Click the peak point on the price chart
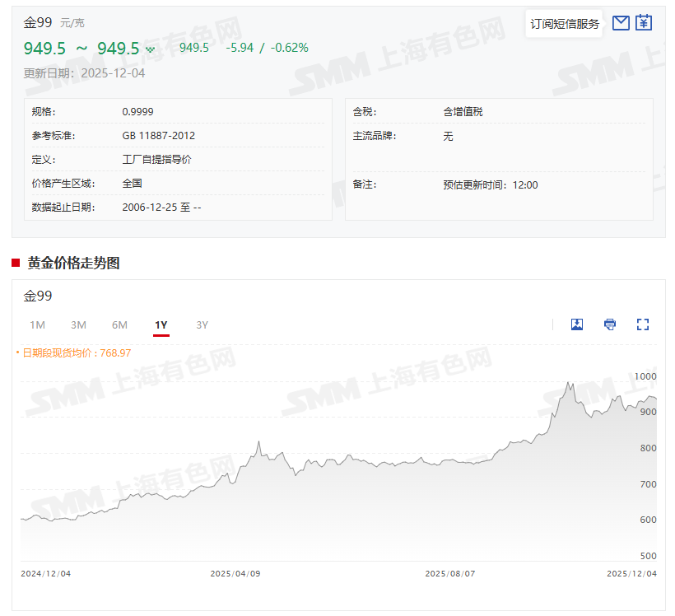This screenshot has height=616, width=675. (x=568, y=383)
